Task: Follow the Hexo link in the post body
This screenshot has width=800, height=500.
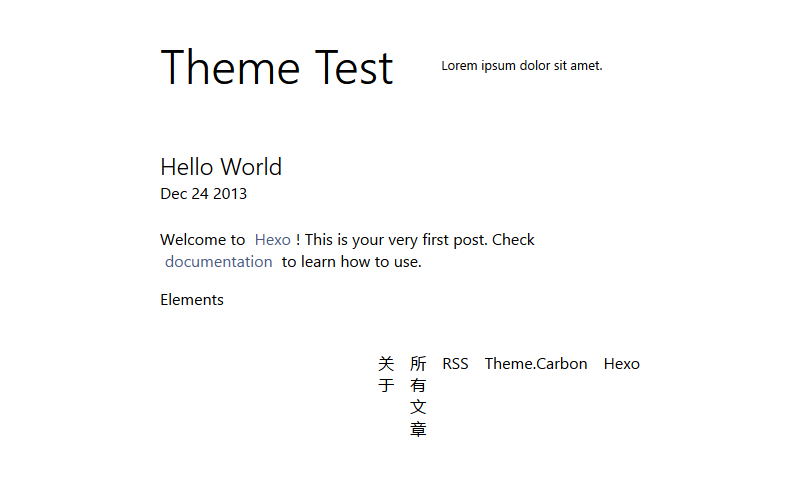Action: coord(272,240)
